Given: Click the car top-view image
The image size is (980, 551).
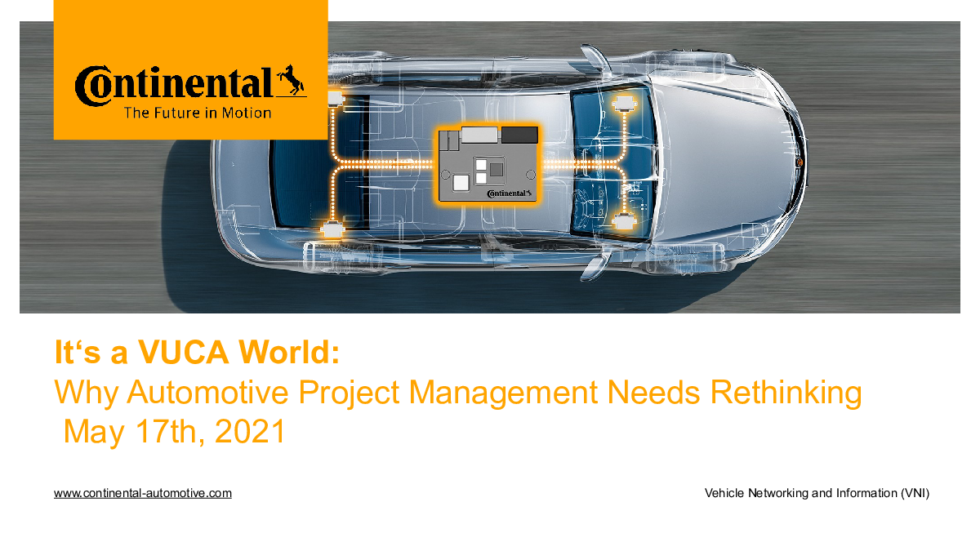Looking at the screenshot, I should 490,167.
